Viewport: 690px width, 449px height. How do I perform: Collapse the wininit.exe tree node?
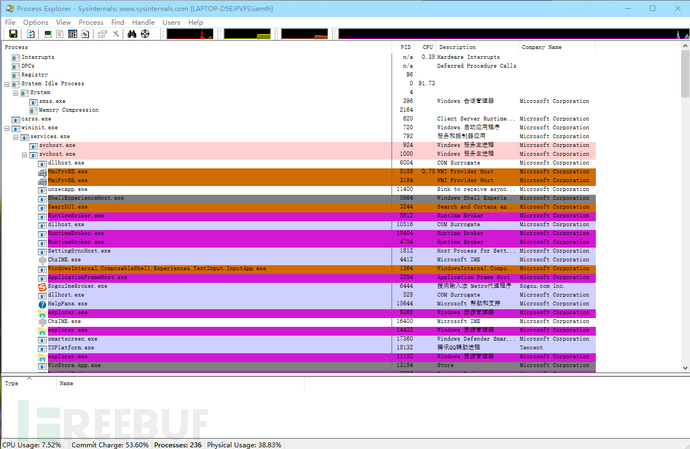click(x=7, y=128)
